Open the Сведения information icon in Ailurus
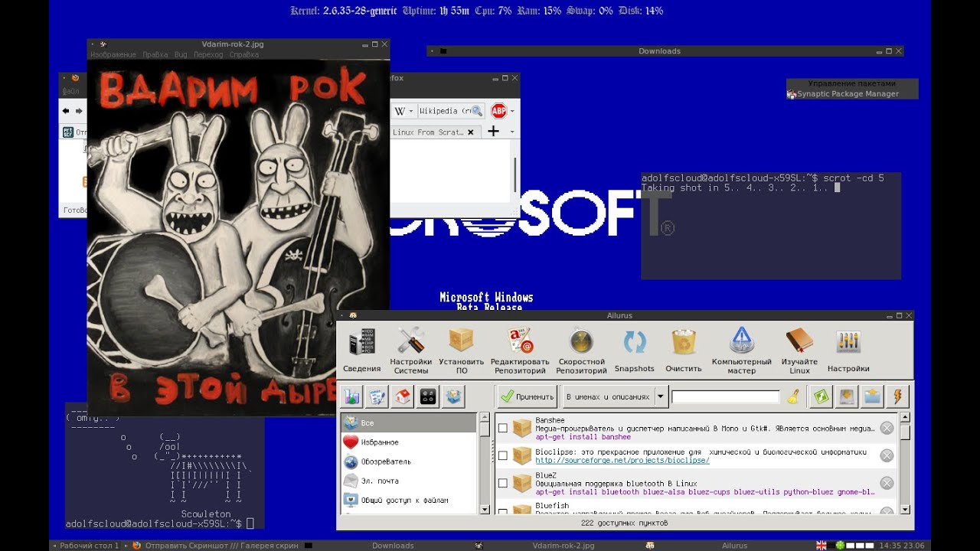The width and height of the screenshot is (980, 551). [361, 350]
